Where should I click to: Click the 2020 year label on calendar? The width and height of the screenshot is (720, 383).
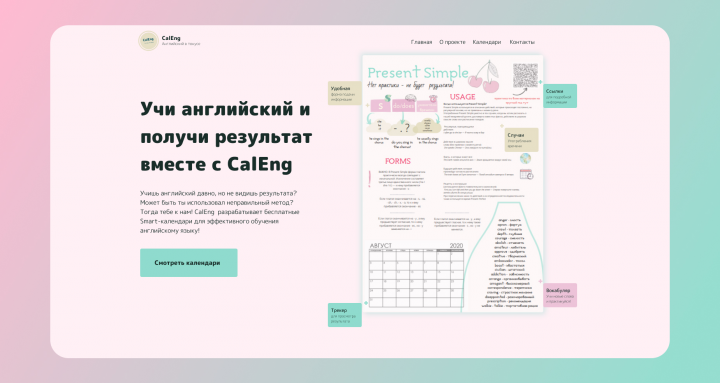point(456,246)
